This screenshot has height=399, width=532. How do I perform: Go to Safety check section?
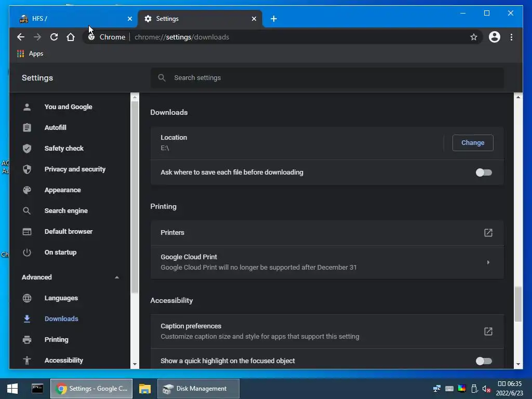pyautogui.click(x=64, y=148)
